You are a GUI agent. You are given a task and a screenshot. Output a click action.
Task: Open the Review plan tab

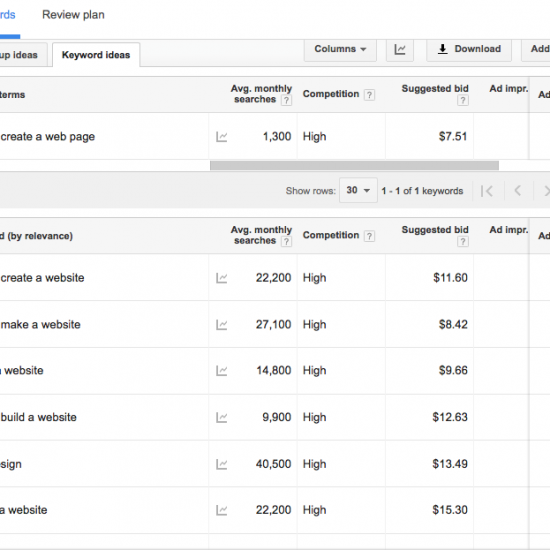coord(73,15)
